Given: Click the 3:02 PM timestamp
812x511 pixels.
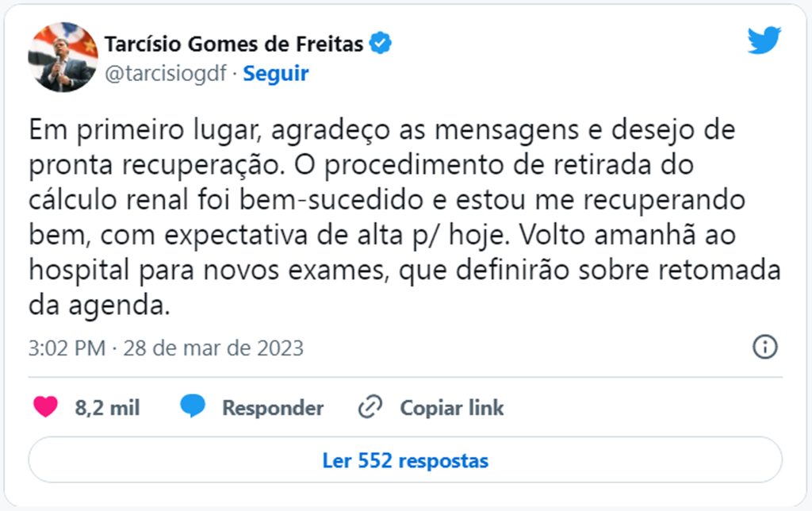Looking at the screenshot, I should click(x=67, y=348).
